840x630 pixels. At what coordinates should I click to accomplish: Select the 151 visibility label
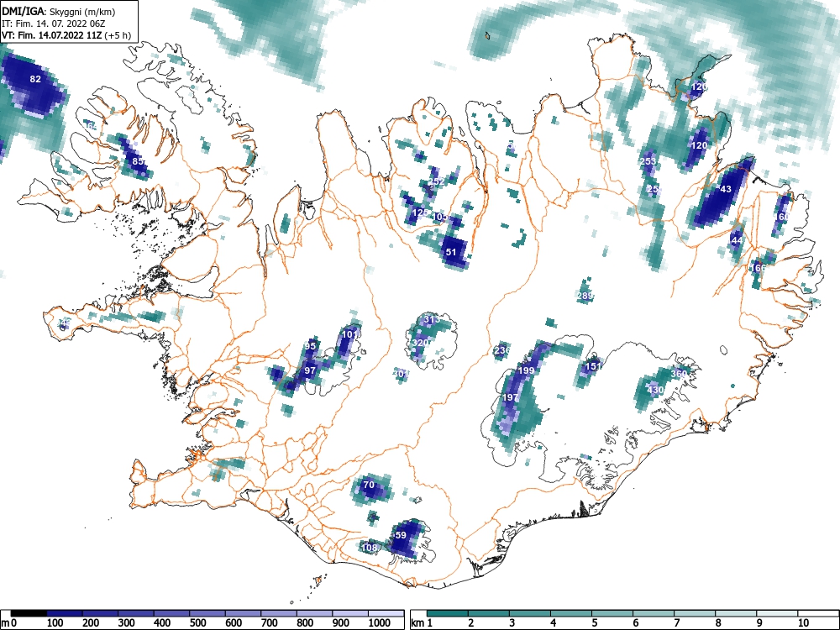tap(592, 366)
